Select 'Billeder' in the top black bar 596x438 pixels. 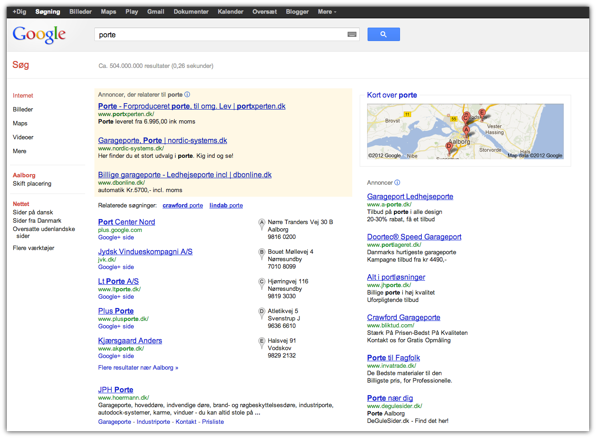(x=81, y=12)
